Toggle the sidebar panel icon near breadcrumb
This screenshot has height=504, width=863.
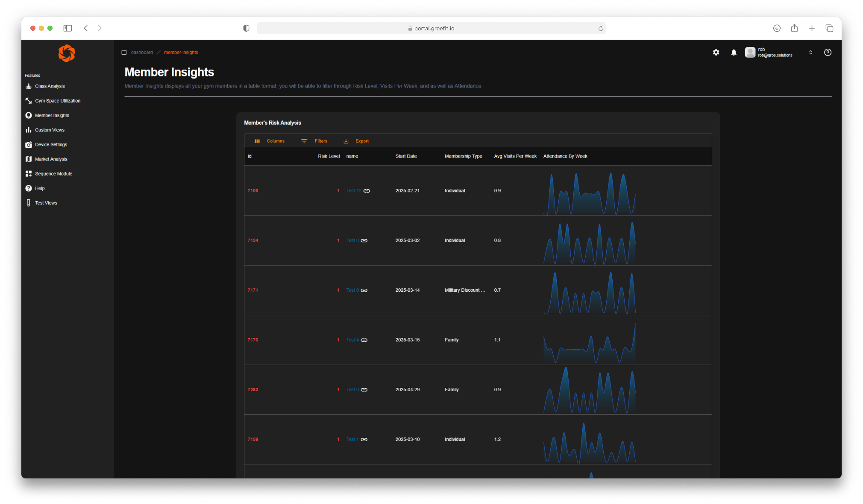point(124,53)
